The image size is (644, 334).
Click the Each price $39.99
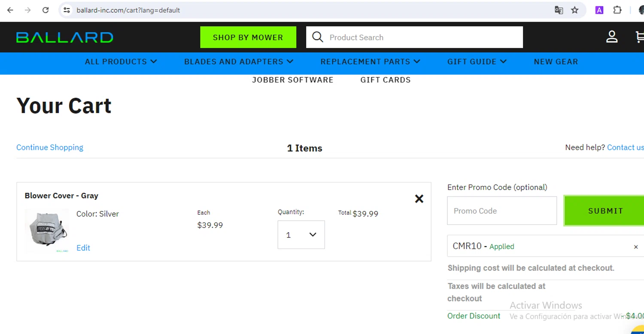[210, 225]
